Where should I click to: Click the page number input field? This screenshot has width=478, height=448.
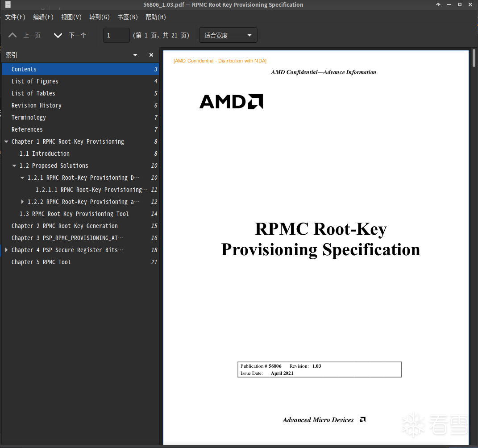pos(116,35)
